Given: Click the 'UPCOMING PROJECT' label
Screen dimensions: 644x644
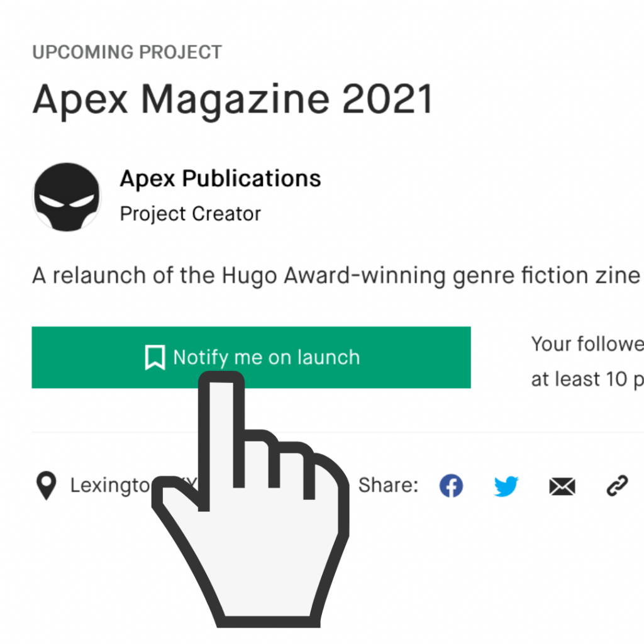Looking at the screenshot, I should [127, 52].
